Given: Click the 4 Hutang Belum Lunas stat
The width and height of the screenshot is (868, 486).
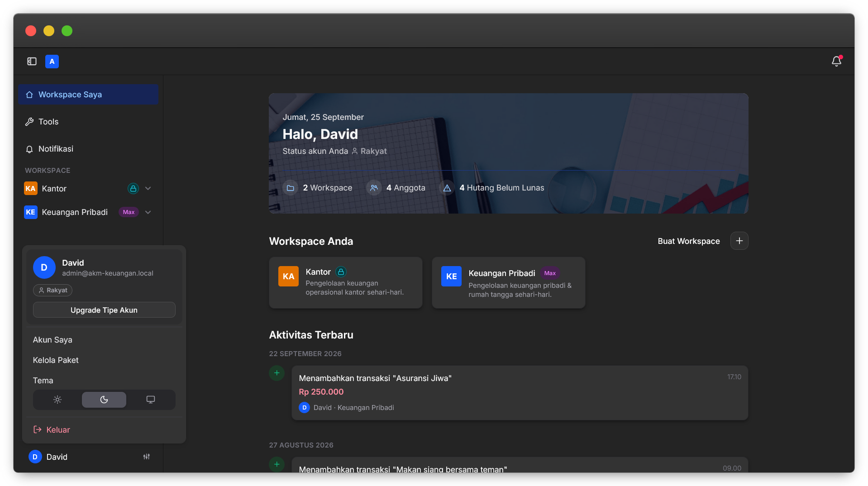Looking at the screenshot, I should pyautogui.click(x=492, y=188).
